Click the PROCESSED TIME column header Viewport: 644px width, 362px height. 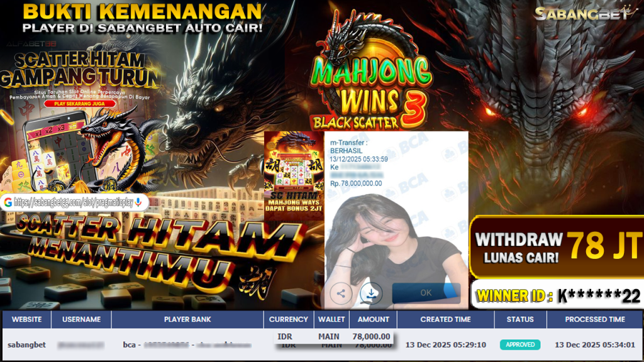coord(594,319)
